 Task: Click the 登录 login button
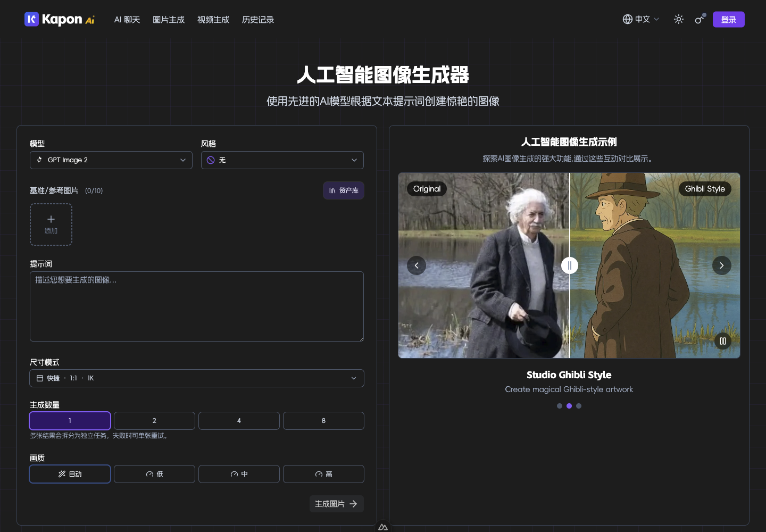click(729, 20)
